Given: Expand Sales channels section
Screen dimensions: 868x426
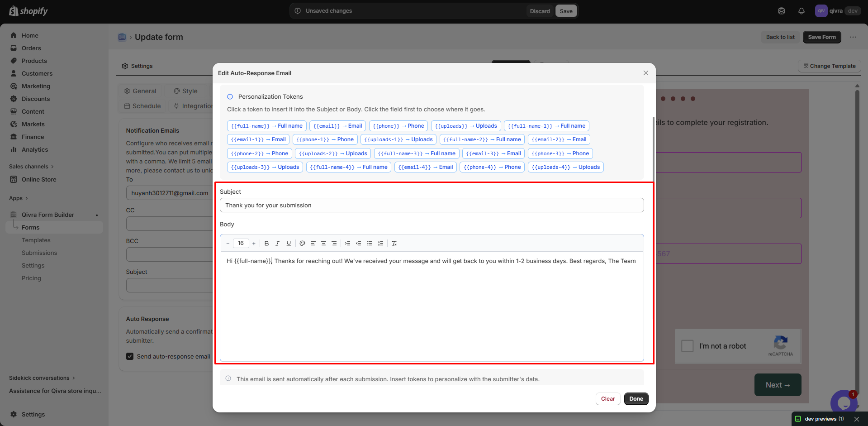Looking at the screenshot, I should click(x=31, y=167).
